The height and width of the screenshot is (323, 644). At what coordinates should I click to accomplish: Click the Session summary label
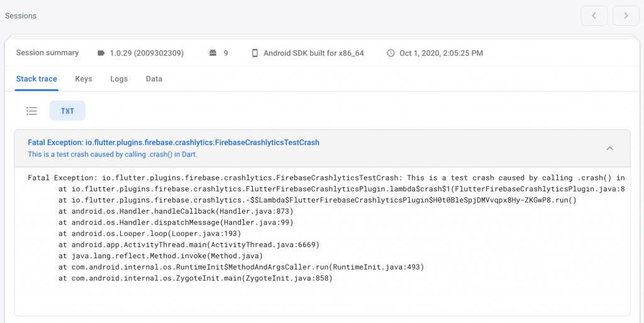(47, 53)
